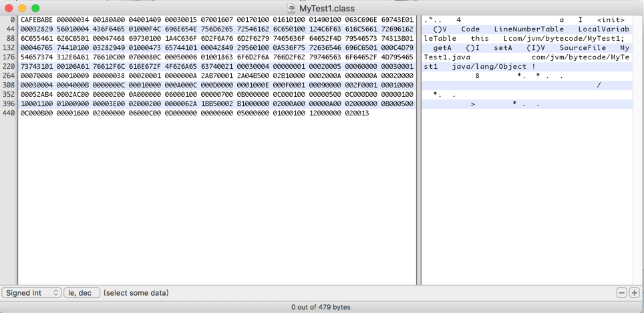Click 'java/lang/Object' in the text column
The height and width of the screenshot is (313, 644).
pyautogui.click(x=489, y=67)
